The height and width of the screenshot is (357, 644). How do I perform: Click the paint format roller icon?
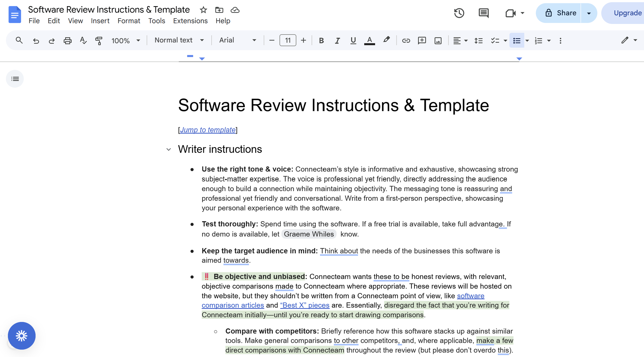(x=99, y=40)
